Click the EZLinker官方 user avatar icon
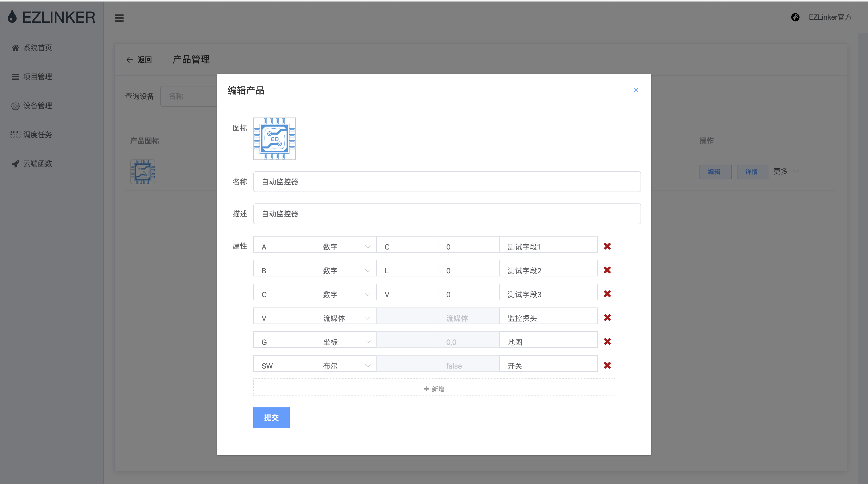Image resolution: width=868 pixels, height=484 pixels. tap(795, 17)
